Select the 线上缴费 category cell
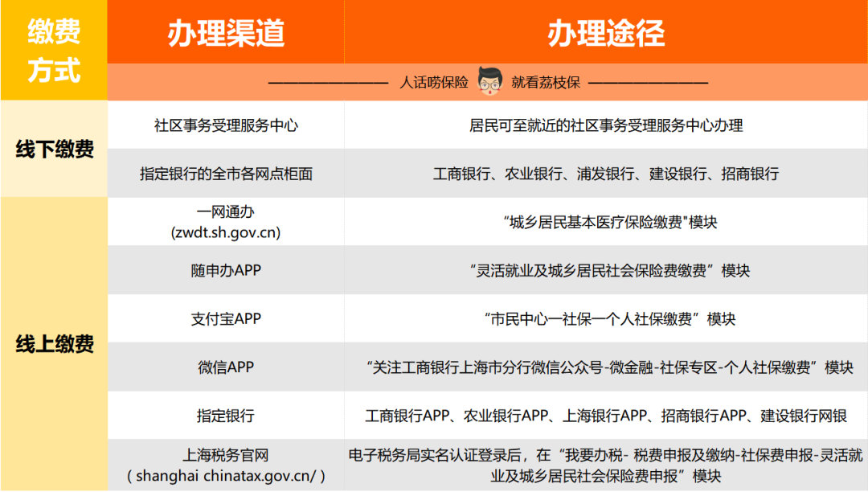 coord(55,344)
